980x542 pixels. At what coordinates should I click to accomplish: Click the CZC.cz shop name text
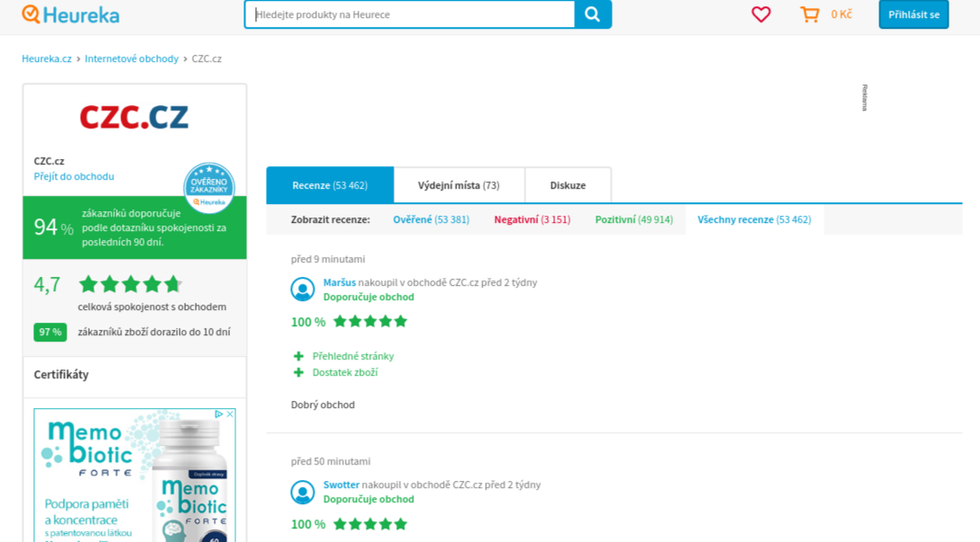click(x=49, y=161)
